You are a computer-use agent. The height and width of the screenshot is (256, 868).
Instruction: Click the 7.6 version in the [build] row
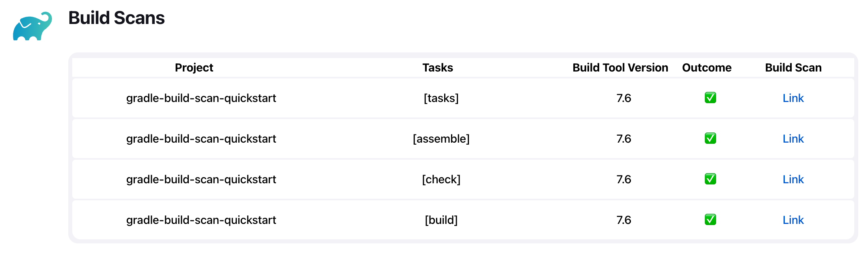(x=624, y=220)
